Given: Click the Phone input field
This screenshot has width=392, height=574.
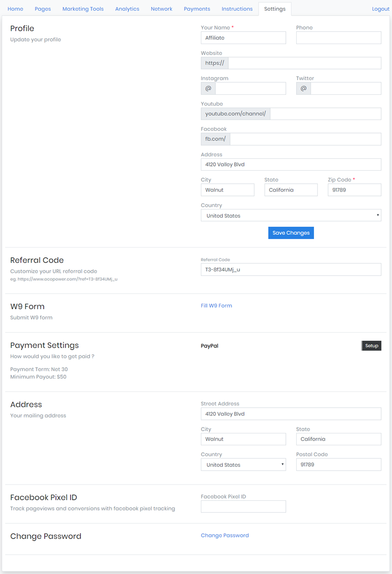Looking at the screenshot, I should click(338, 37).
